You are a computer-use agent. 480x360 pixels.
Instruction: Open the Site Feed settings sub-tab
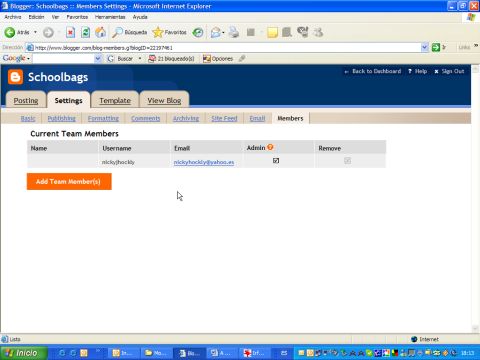pos(224,118)
